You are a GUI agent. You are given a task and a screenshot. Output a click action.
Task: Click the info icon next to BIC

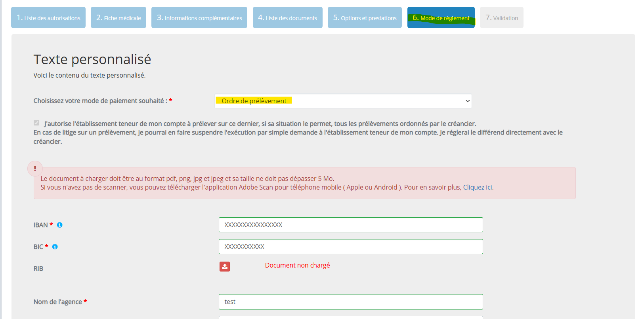point(55,247)
